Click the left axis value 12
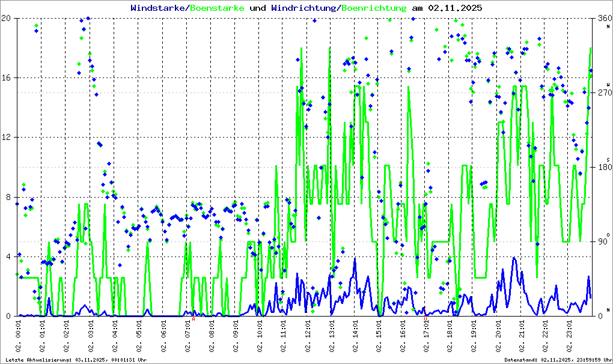 (x=6, y=137)
